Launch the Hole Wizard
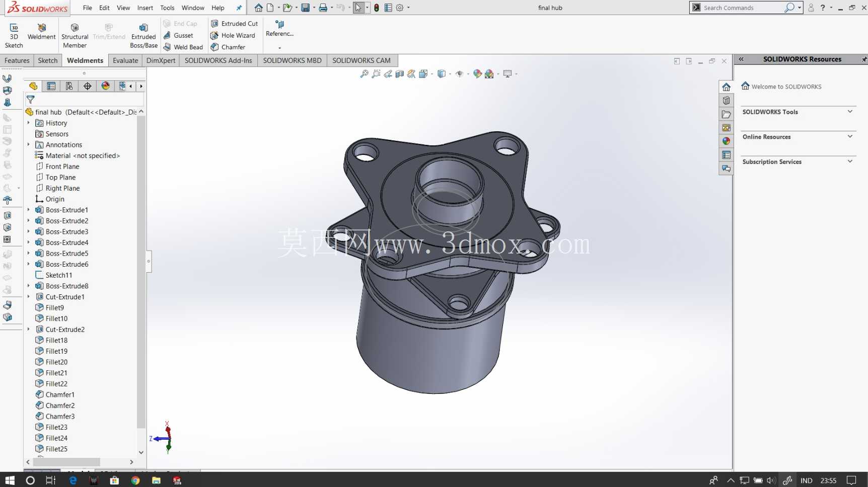Image resolution: width=868 pixels, height=487 pixels. (233, 35)
